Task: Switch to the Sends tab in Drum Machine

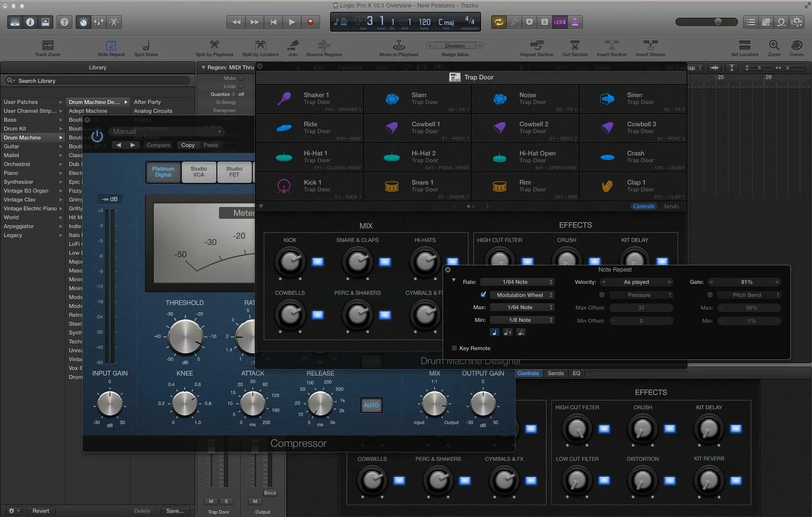Action: coord(553,373)
